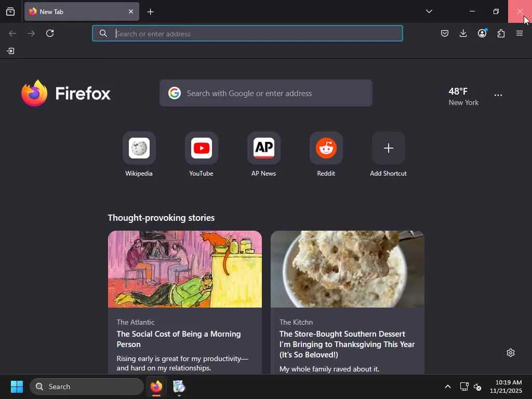The image size is (532, 399).
Task: Expand the list all tabs chevron
Action: [x=429, y=11]
